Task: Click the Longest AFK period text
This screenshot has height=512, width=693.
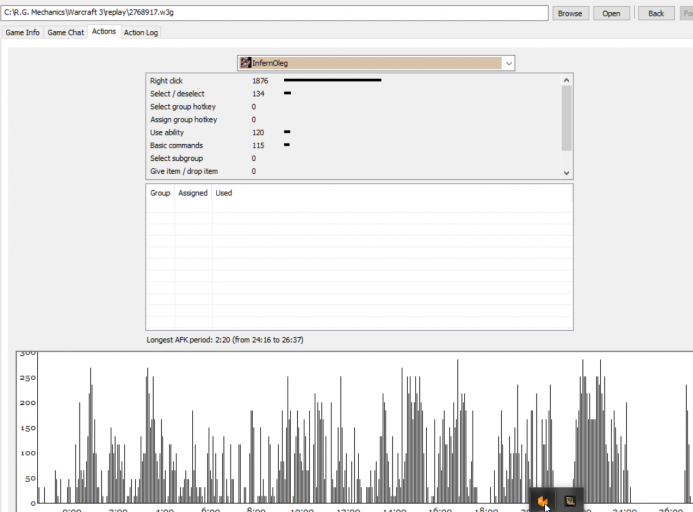Action: 225,340
